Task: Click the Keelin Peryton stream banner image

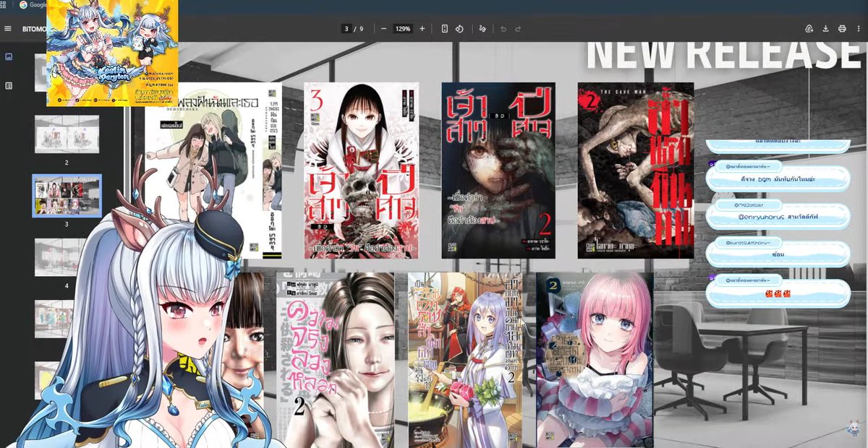Action: 112,53
